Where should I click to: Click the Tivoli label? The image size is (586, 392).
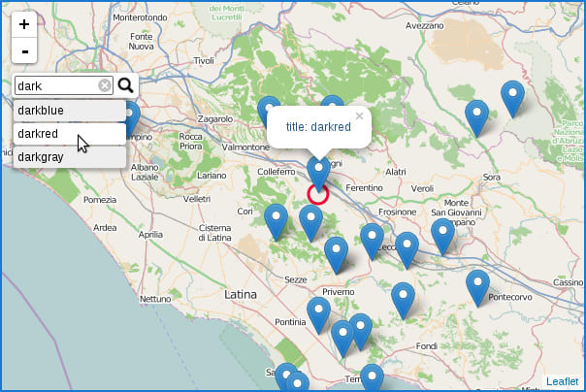pos(204,60)
